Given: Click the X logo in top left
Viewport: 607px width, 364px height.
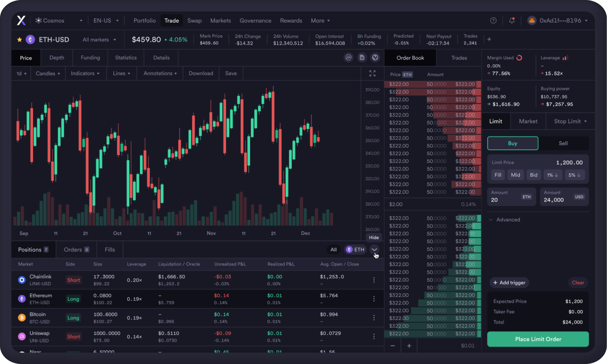Looking at the screenshot, I should [x=21, y=21].
